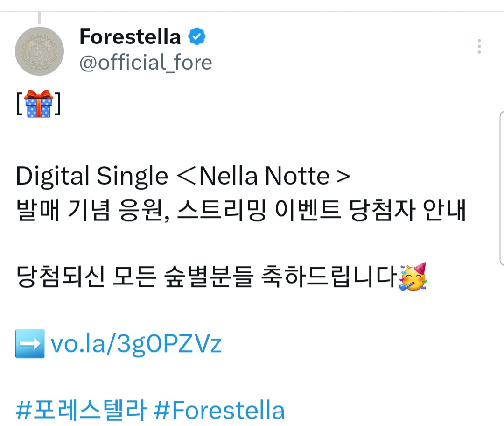Click the words "Digital Single"
This screenshot has width=504, height=426.
tap(91, 177)
